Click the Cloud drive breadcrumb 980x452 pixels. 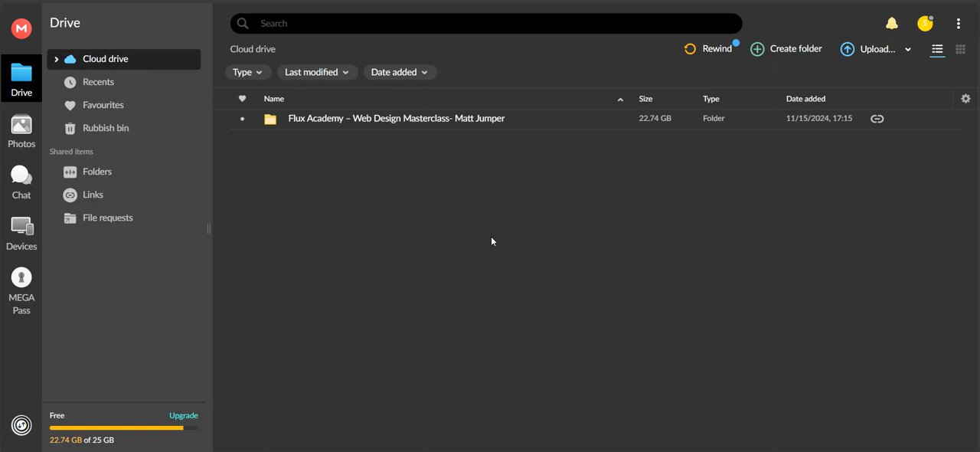pyautogui.click(x=253, y=49)
